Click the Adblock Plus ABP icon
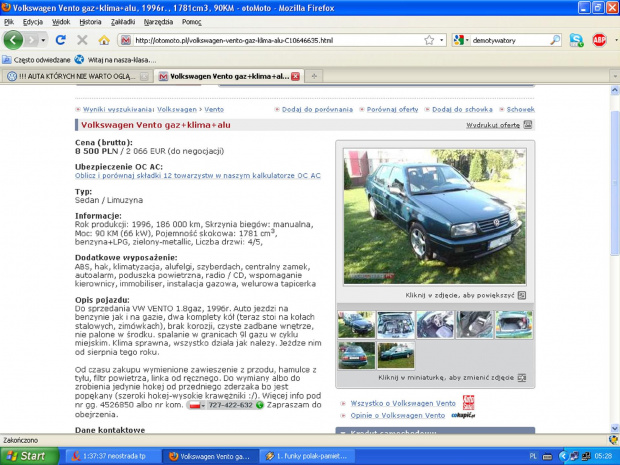Image resolution: width=620 pixels, height=465 pixels. (x=599, y=40)
